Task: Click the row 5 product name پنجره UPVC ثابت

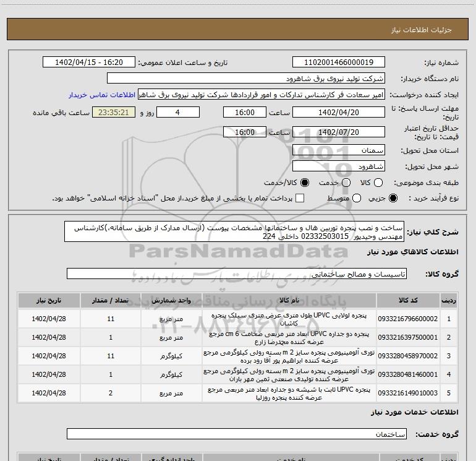Action: pos(289,393)
